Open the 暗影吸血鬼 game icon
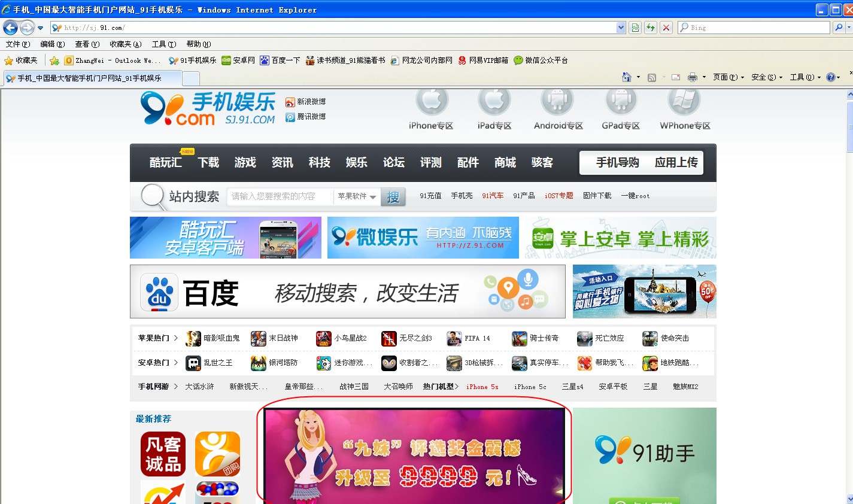The height and width of the screenshot is (504, 853). click(193, 338)
